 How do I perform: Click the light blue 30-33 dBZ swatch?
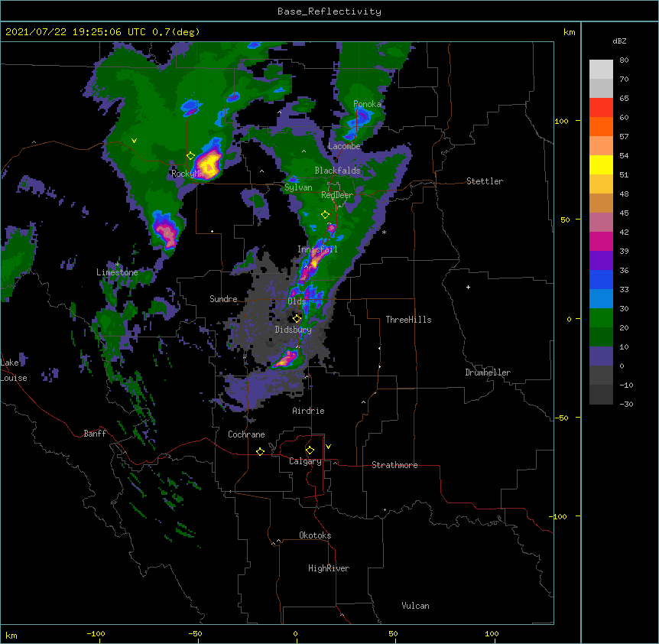pyautogui.click(x=601, y=299)
